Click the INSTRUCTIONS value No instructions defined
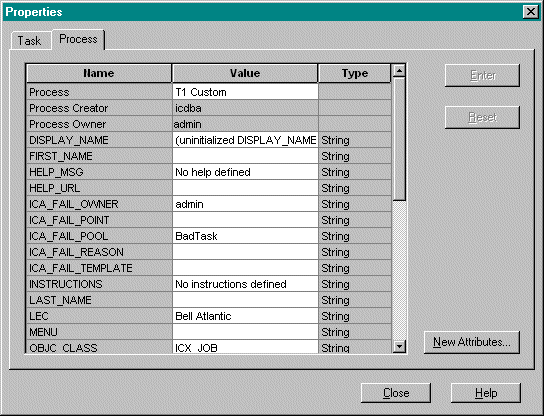 [245, 284]
